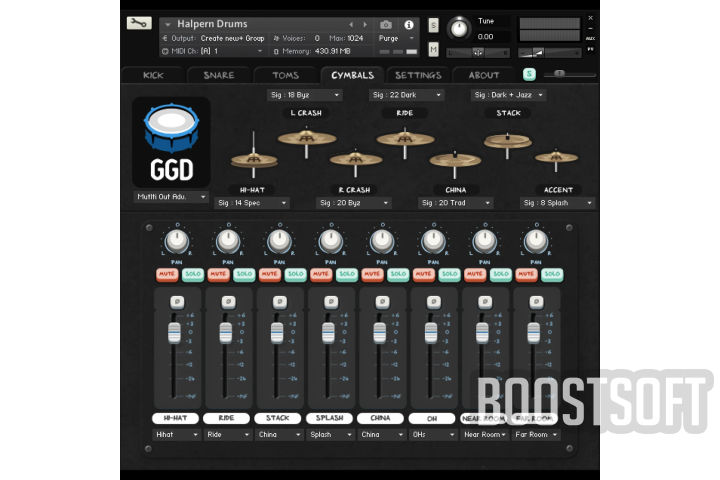The image size is (720, 480).
Task: Mute the Hi-Hat mixer channel
Action: [165, 274]
